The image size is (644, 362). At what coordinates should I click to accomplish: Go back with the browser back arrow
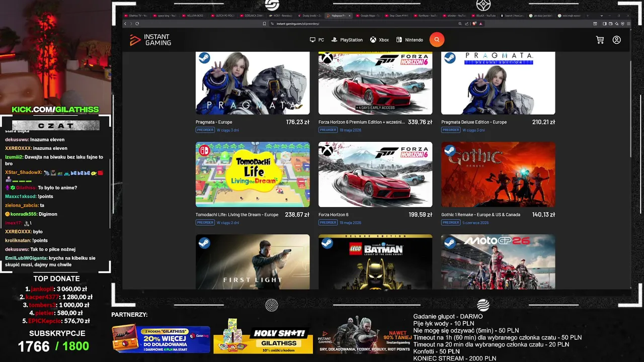pyautogui.click(x=125, y=24)
